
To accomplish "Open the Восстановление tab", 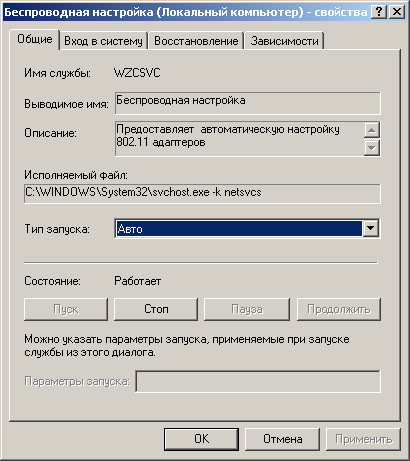I will pos(196,41).
